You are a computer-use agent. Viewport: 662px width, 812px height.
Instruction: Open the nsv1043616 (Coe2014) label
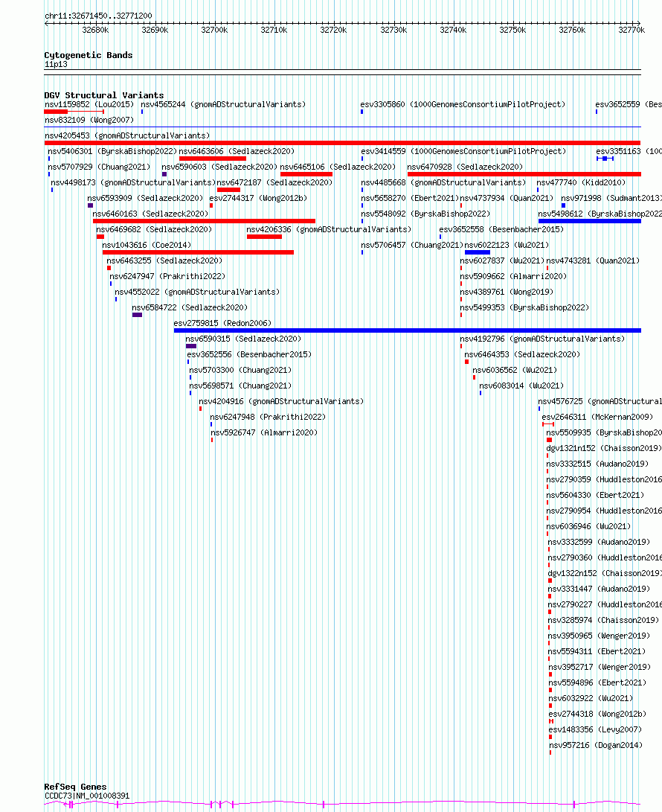[147, 244]
